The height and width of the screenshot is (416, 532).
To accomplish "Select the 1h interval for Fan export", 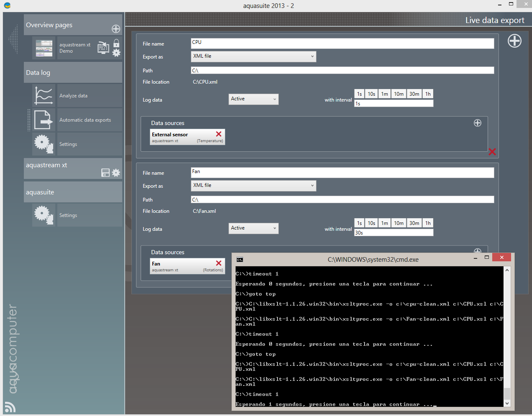I will click(x=428, y=223).
